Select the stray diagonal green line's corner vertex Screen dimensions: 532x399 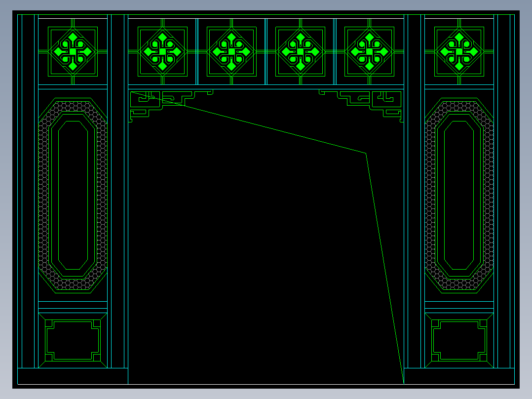point(366,153)
